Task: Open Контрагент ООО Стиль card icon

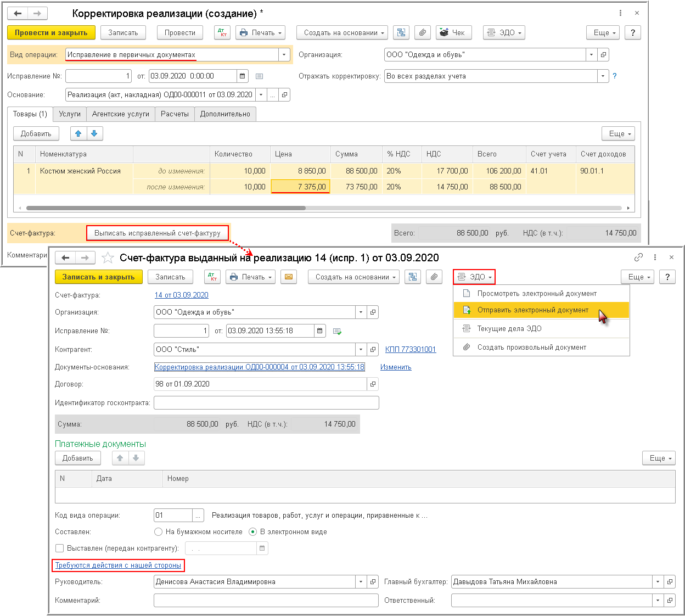Action: click(x=373, y=350)
